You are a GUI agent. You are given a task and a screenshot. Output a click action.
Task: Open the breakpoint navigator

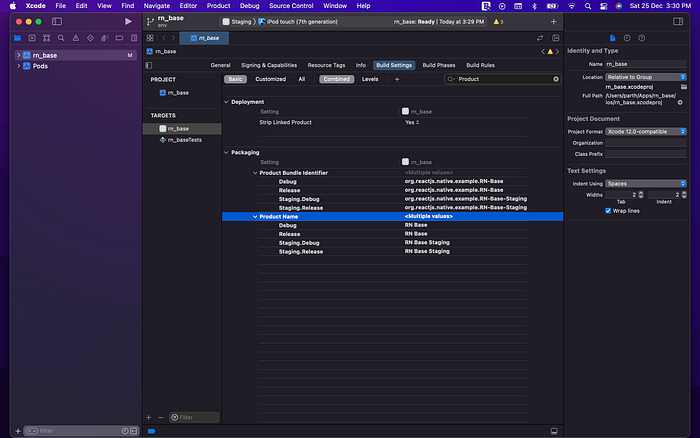point(119,38)
